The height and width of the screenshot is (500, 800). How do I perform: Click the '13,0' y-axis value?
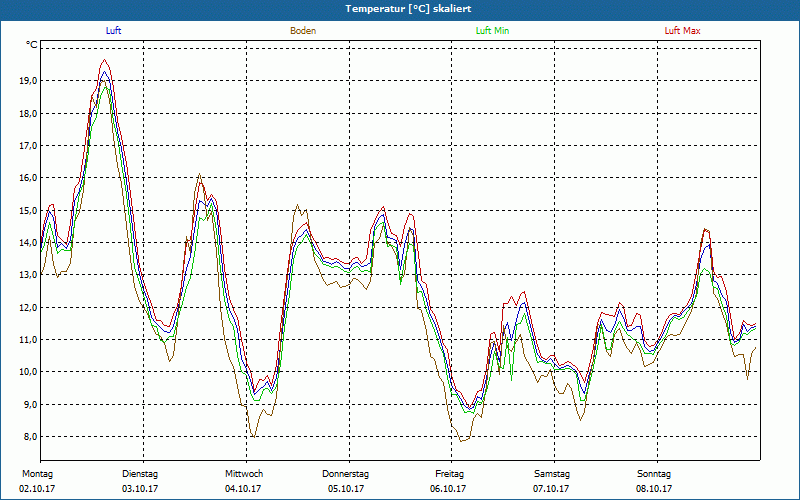pyautogui.click(x=29, y=274)
